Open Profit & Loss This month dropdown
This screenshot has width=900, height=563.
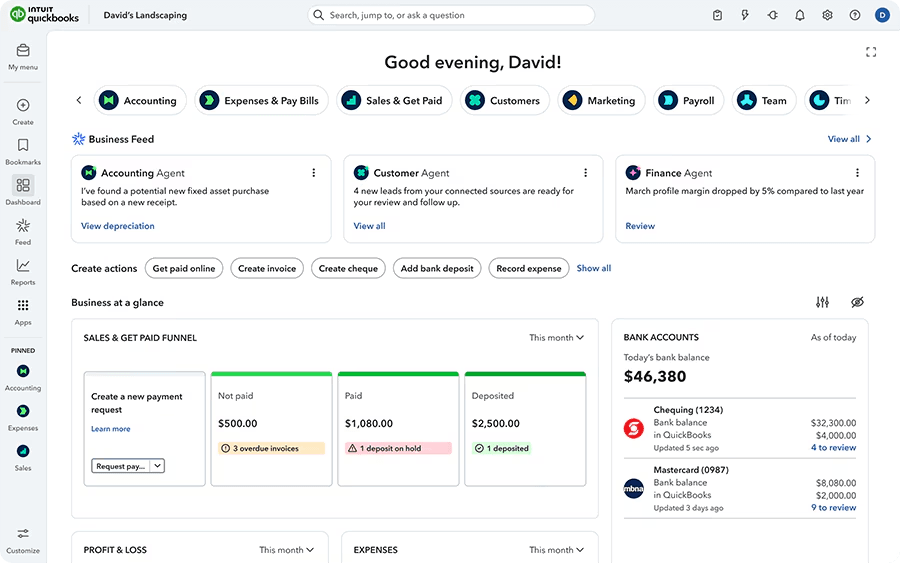(286, 550)
